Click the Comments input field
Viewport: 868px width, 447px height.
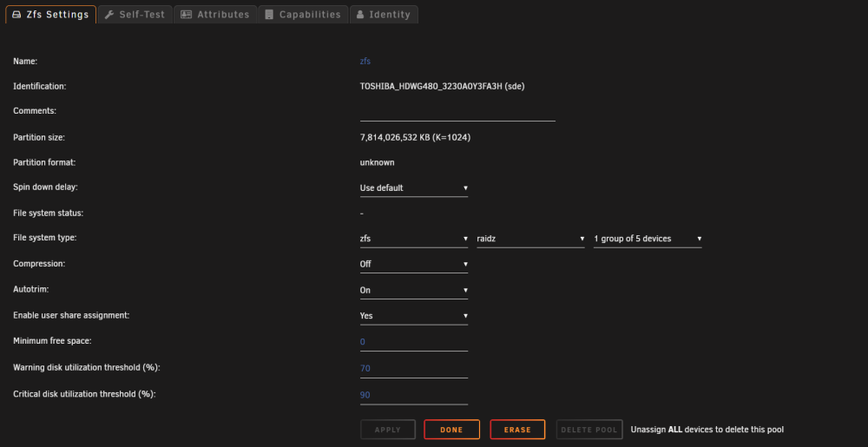coord(457,113)
